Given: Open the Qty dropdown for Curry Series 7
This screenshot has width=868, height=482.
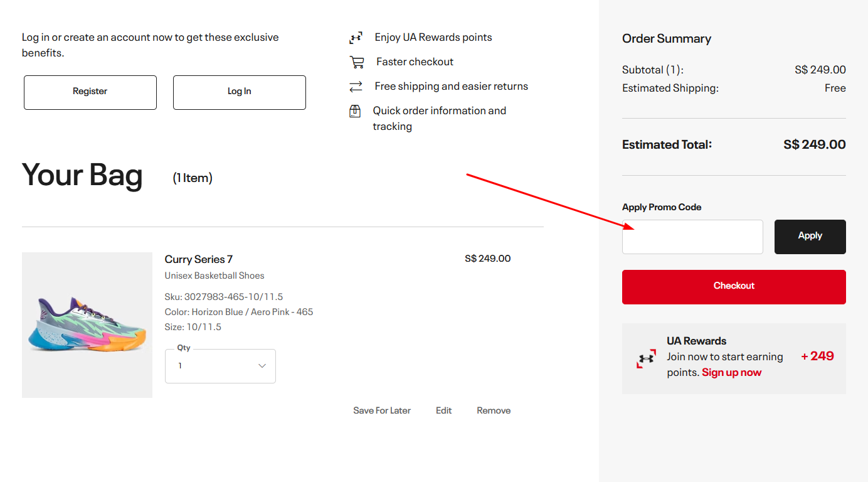Looking at the screenshot, I should click(220, 366).
